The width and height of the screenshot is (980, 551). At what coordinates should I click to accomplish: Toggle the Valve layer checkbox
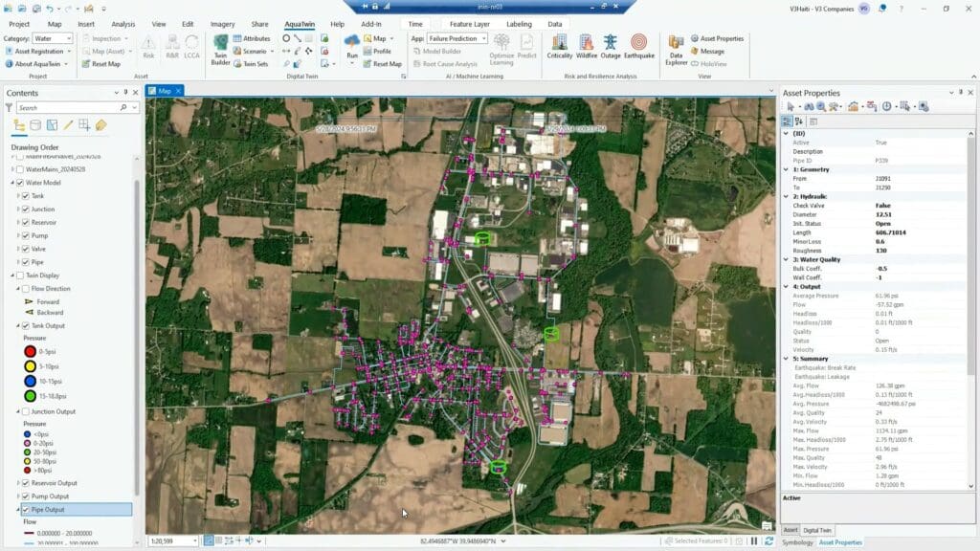pyautogui.click(x=26, y=249)
